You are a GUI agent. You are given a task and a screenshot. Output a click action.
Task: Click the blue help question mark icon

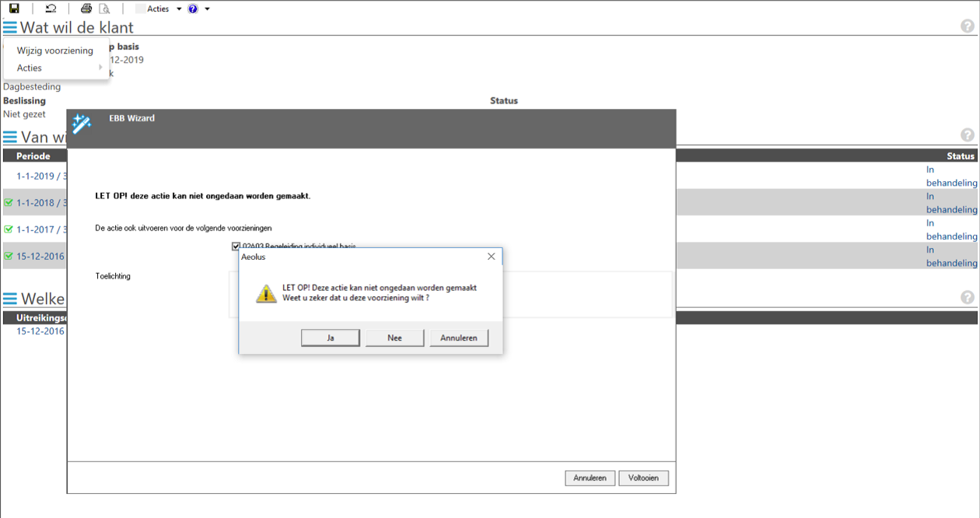[193, 9]
